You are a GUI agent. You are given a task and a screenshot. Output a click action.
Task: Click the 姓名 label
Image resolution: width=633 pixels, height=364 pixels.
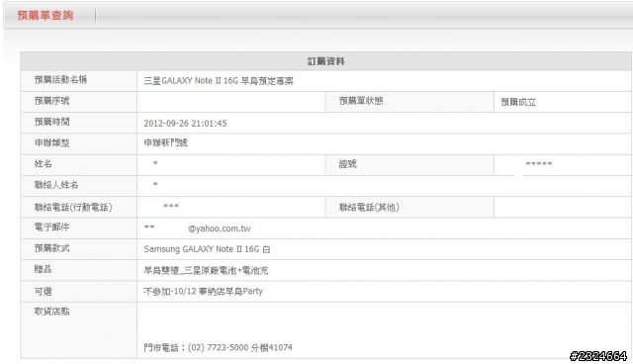(44, 164)
